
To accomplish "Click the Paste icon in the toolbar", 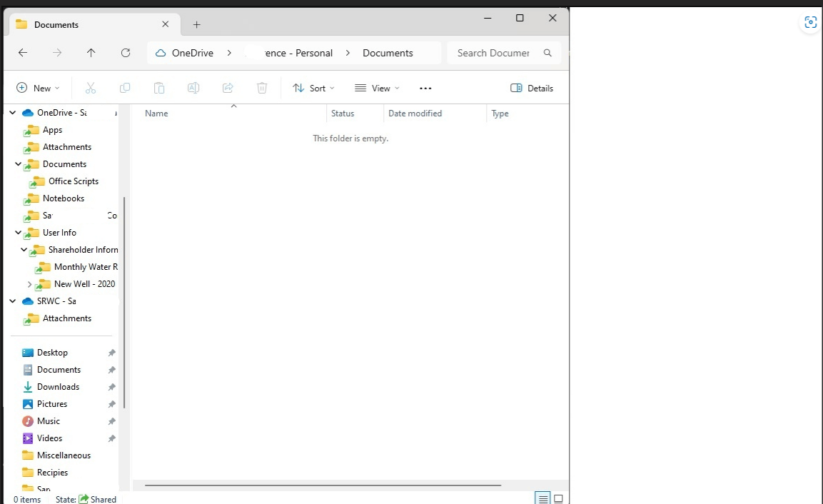I will (159, 87).
